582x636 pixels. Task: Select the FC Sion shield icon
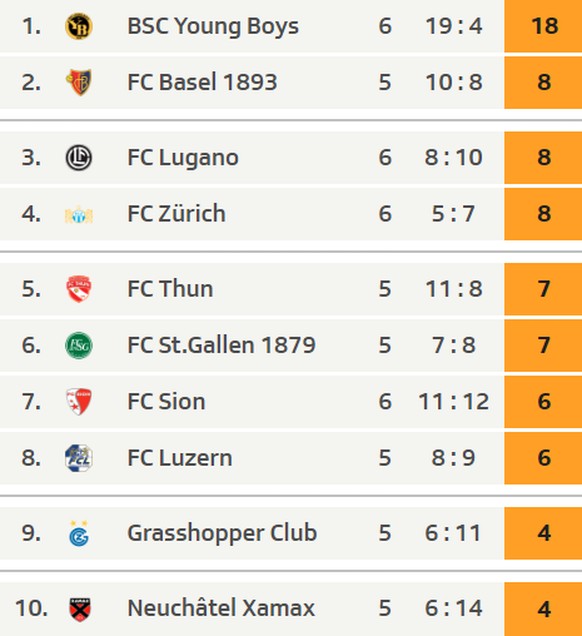pyautogui.click(x=79, y=402)
